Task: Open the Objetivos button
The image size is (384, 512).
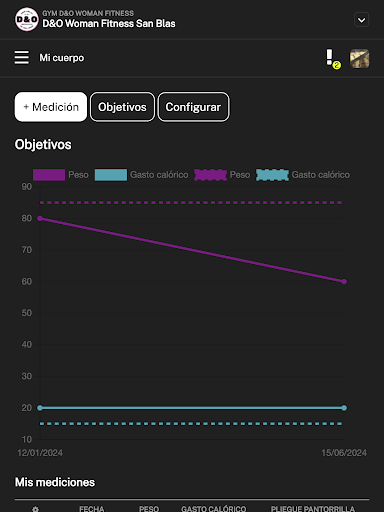Action: (x=122, y=107)
